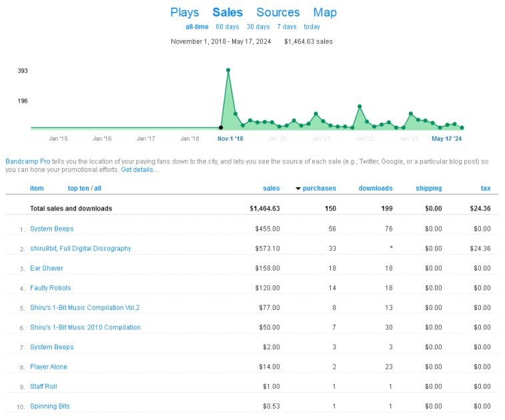Sort table by tax column
Screen dimensions: 505x420
[x=486, y=188]
